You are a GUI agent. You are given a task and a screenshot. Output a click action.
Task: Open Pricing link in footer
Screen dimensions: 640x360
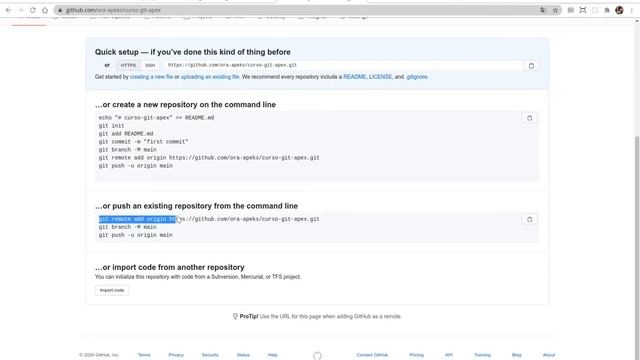(x=416, y=355)
